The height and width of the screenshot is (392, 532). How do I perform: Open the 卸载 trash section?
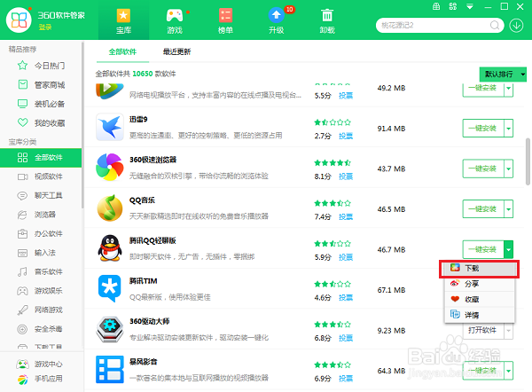(327, 21)
